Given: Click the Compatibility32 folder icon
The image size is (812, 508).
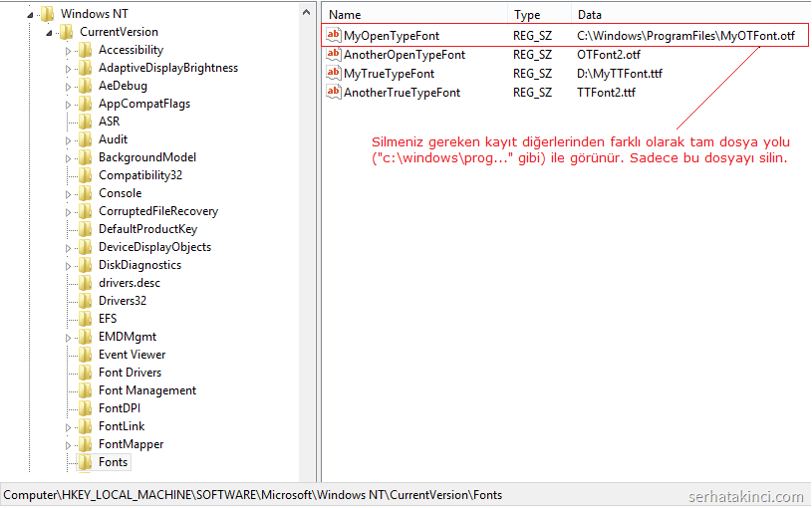Looking at the screenshot, I should tap(86, 175).
